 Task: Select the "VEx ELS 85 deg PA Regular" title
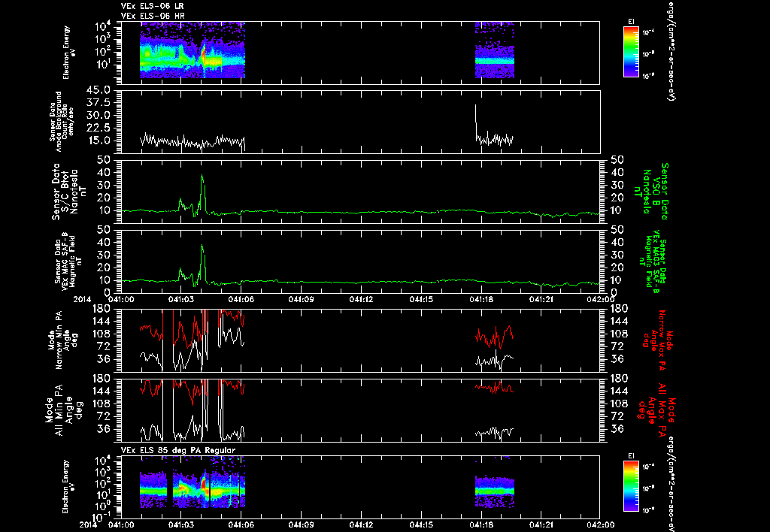(x=178, y=450)
